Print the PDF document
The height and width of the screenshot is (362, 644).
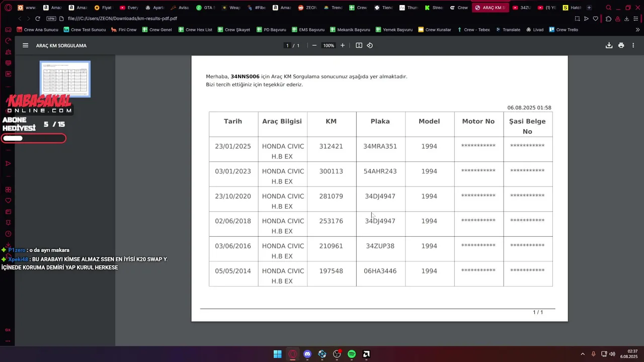[621, 45]
